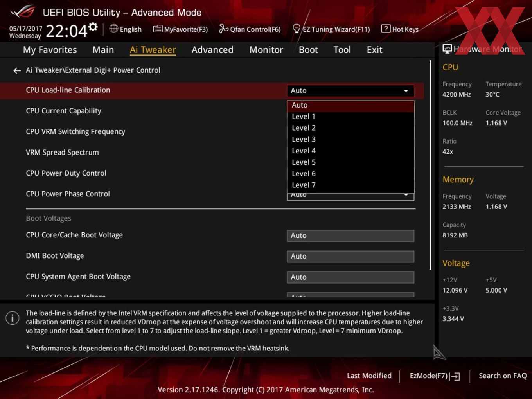Select the Ai Tweaker tab

153,50
